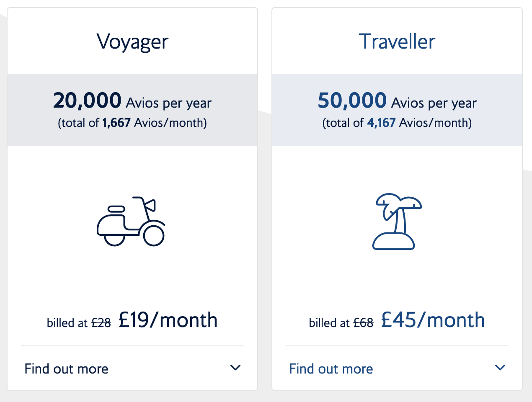Select the Voyager plan title

132,42
